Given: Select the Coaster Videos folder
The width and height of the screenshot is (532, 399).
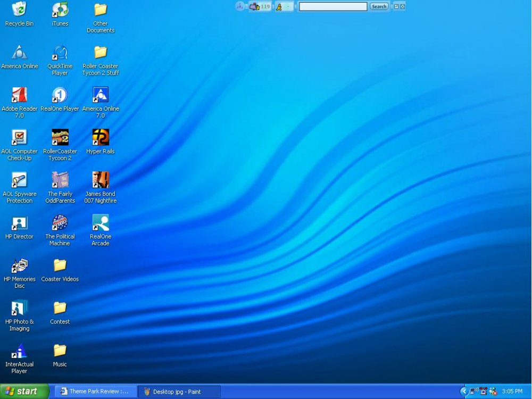Looking at the screenshot, I should tap(60, 265).
